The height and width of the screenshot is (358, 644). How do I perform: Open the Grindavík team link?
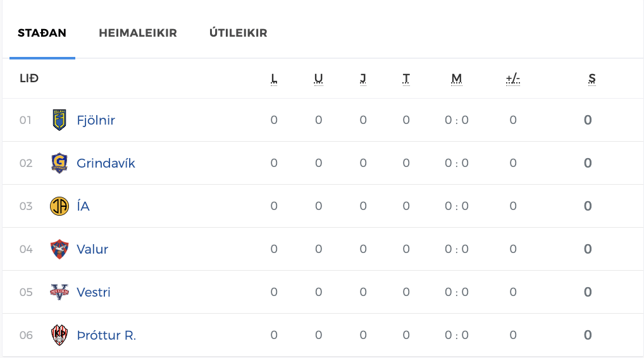coord(106,163)
